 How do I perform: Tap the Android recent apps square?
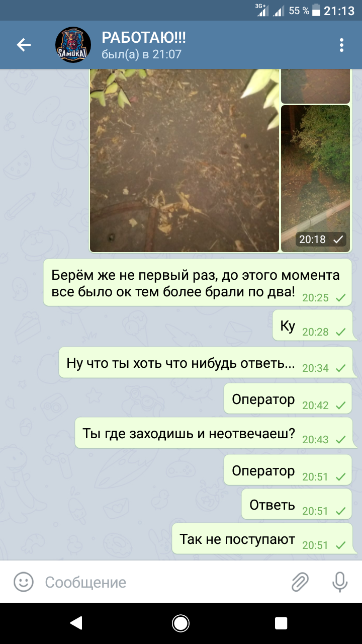(x=281, y=623)
